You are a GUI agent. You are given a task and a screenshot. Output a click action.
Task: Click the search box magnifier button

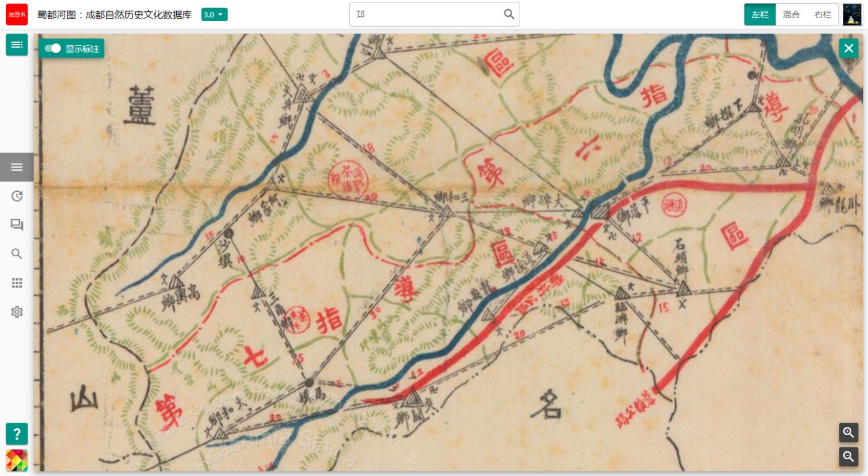[509, 14]
